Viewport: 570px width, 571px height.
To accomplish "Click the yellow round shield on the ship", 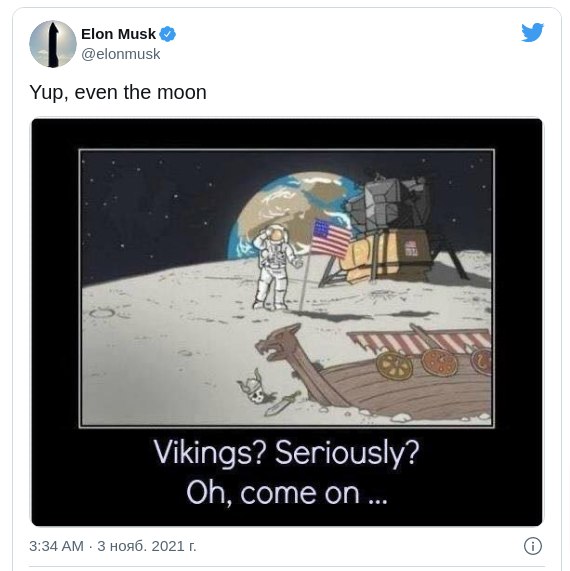I will click(x=394, y=365).
